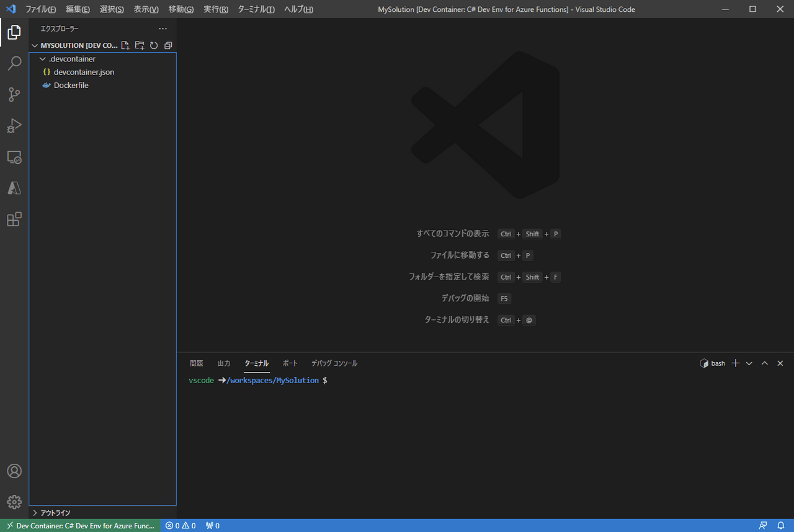Viewport: 794px width, 532px height.
Task: Click フォルダーを指定して検索 hint text
Action: coord(448,277)
